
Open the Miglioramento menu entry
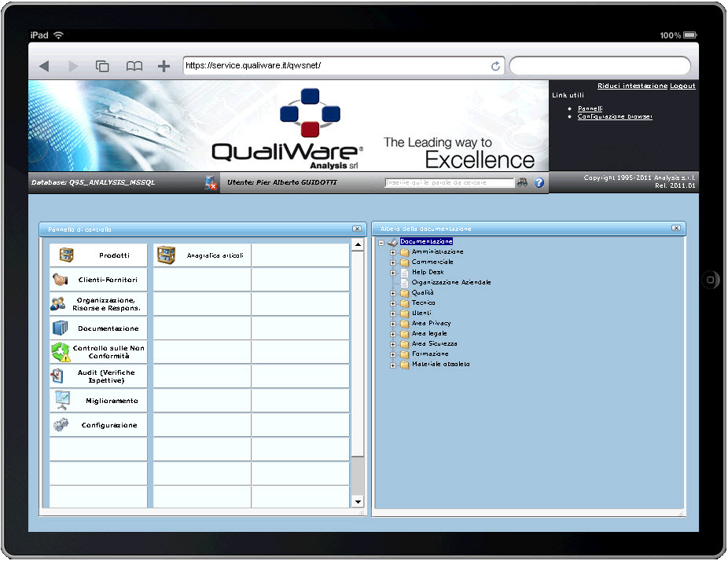(x=98, y=401)
